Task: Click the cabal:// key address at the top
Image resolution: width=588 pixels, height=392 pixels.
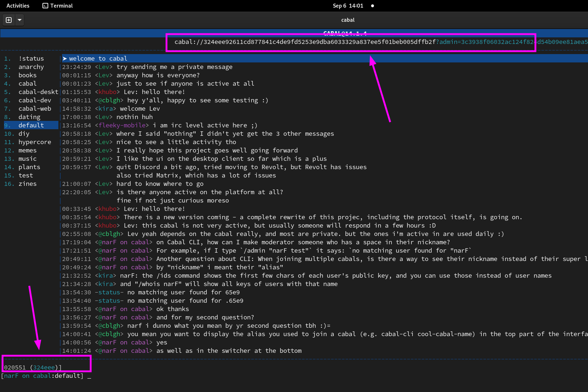Action: point(305,42)
